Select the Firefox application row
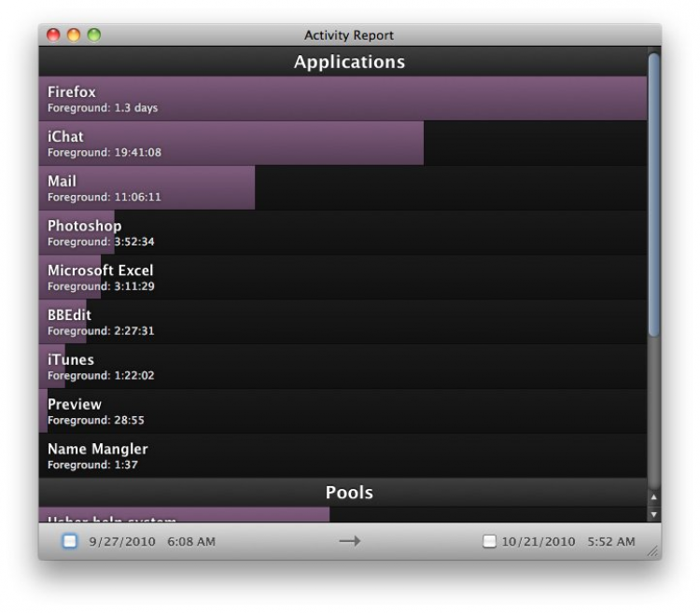 point(343,99)
